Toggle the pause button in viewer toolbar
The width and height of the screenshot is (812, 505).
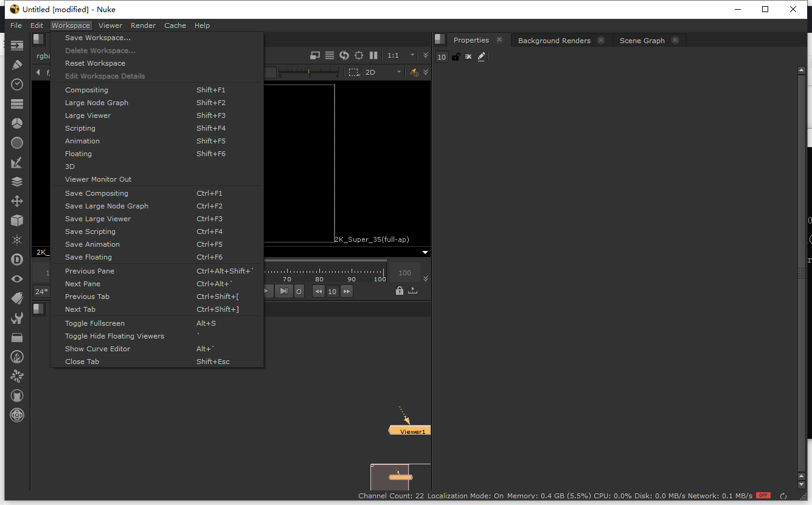373,55
